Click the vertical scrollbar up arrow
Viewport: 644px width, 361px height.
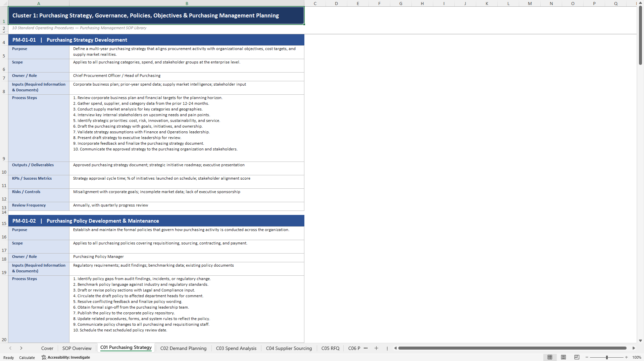coord(640,3)
